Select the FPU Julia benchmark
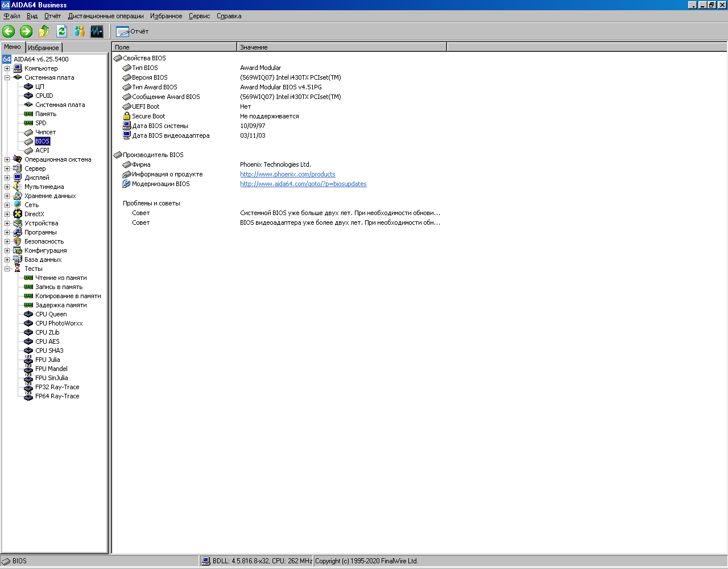Viewport: 728px width, 569px height. pos(47,360)
